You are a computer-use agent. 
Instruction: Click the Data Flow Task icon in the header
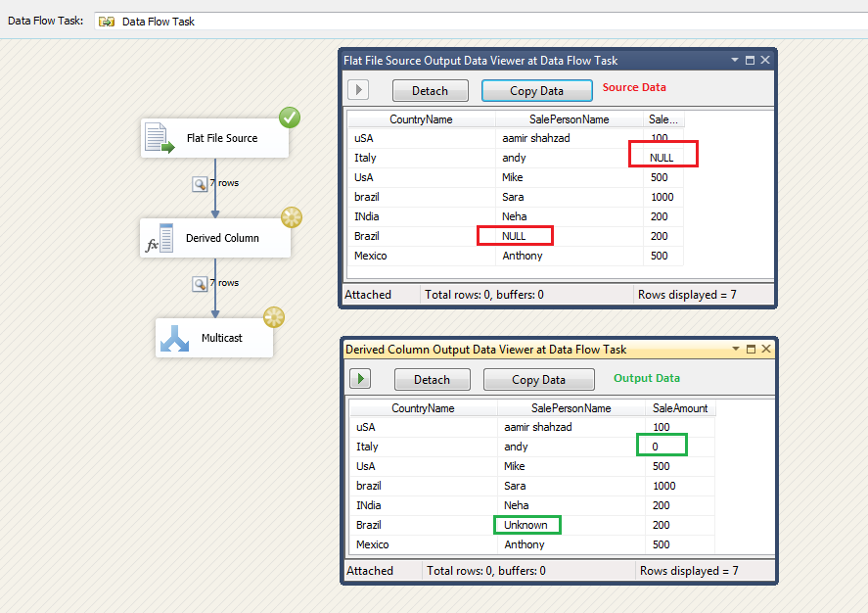[106, 20]
